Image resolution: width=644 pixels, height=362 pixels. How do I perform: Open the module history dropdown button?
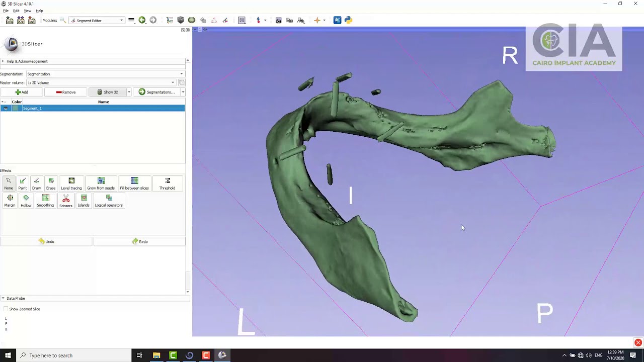point(131,20)
